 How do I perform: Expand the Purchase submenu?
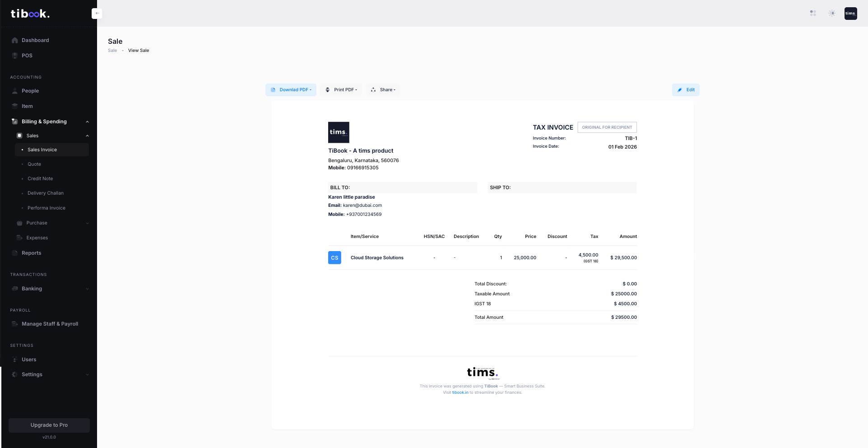[87, 223]
